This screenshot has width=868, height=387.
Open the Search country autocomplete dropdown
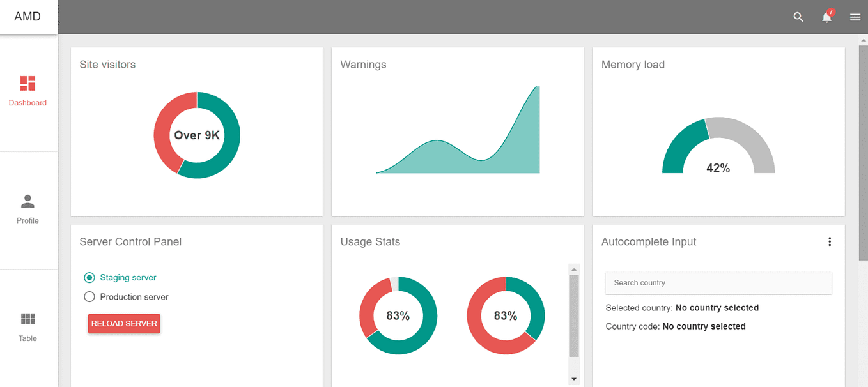point(718,283)
